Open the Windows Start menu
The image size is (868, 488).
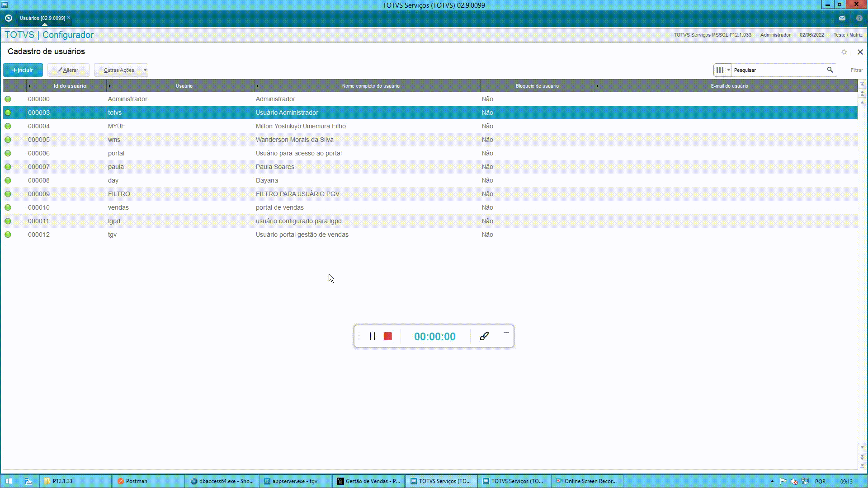[x=9, y=481]
